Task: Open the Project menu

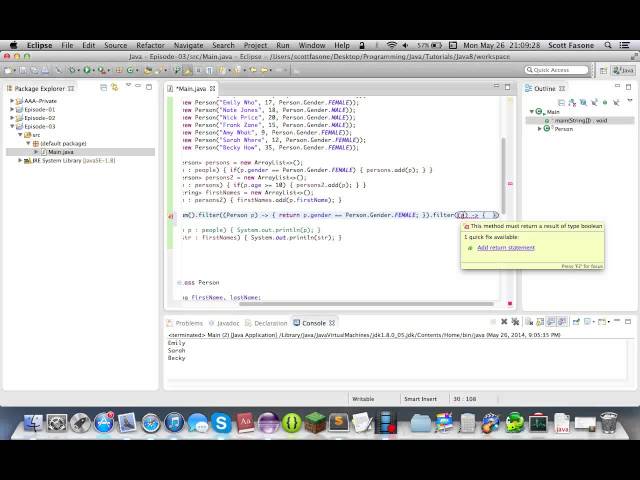Action: tap(255, 45)
